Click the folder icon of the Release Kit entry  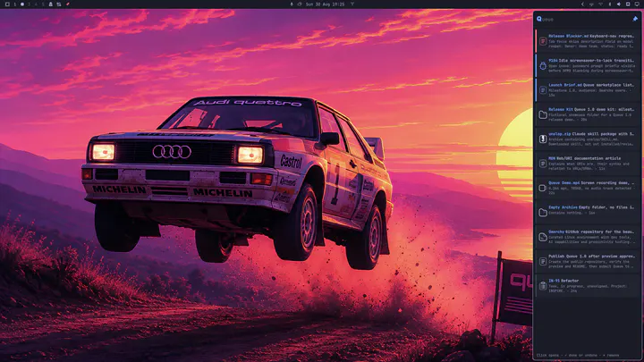tap(543, 114)
